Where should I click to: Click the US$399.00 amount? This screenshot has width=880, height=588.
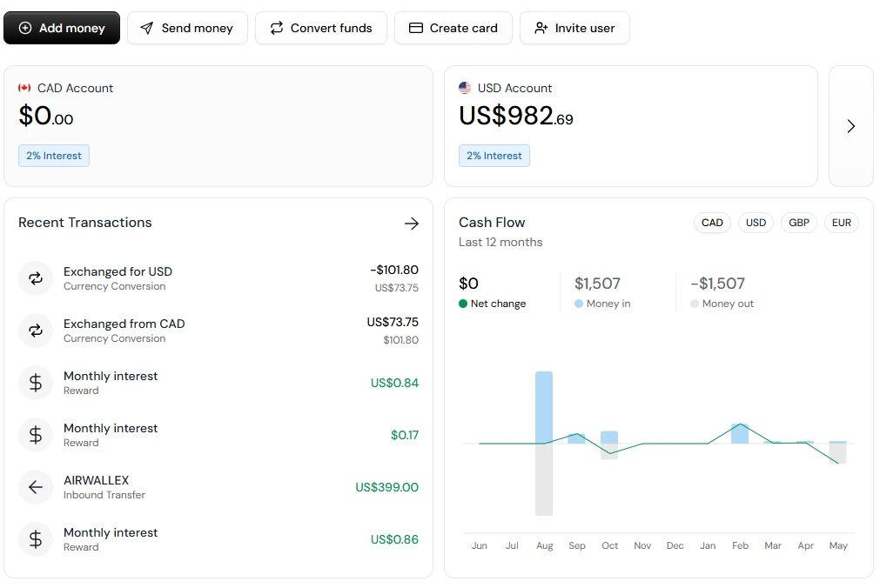(386, 487)
